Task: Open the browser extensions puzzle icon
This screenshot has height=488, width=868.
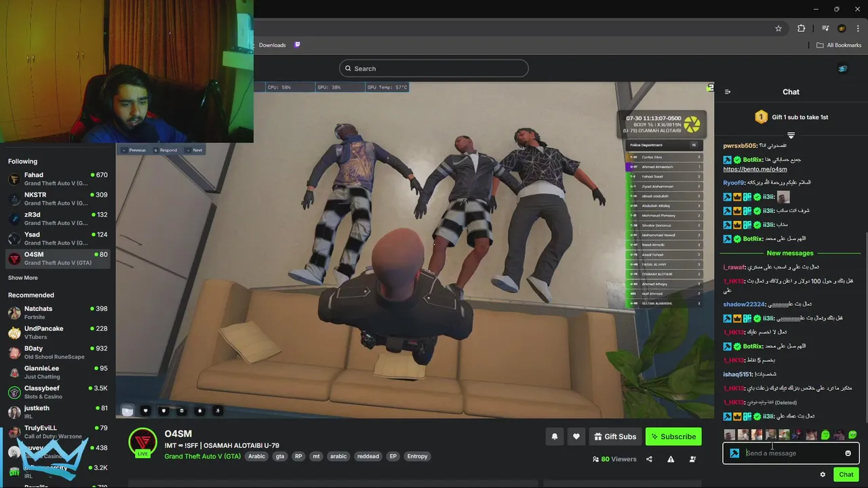Action: click(x=802, y=28)
